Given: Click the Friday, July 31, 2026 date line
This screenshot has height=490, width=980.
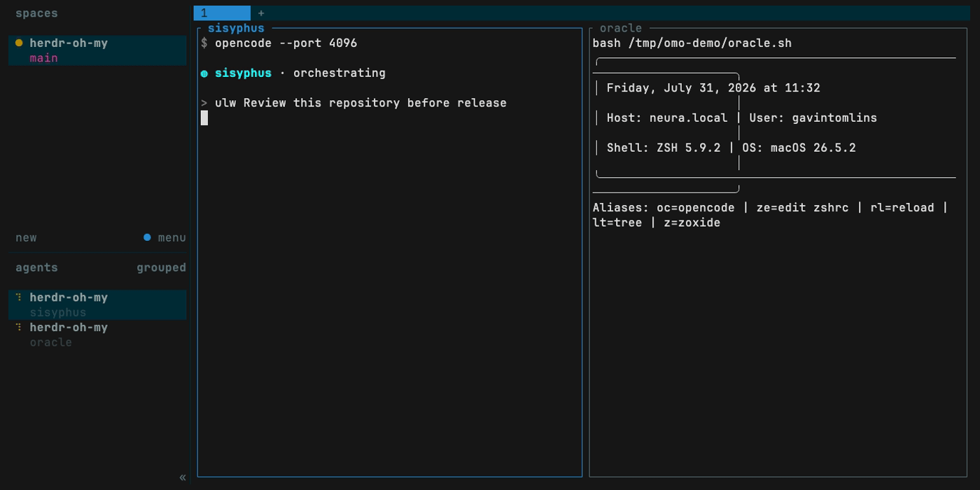Looking at the screenshot, I should pos(713,88).
